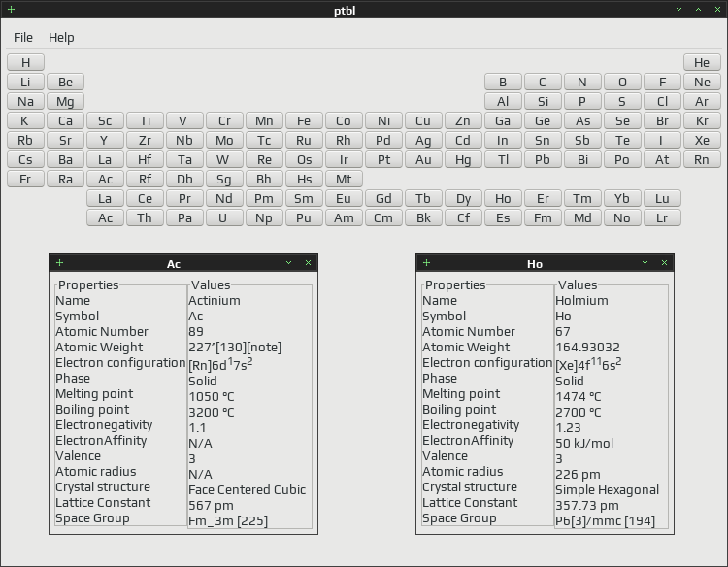Select the H element button
This screenshot has height=567, width=728.
click(x=26, y=62)
